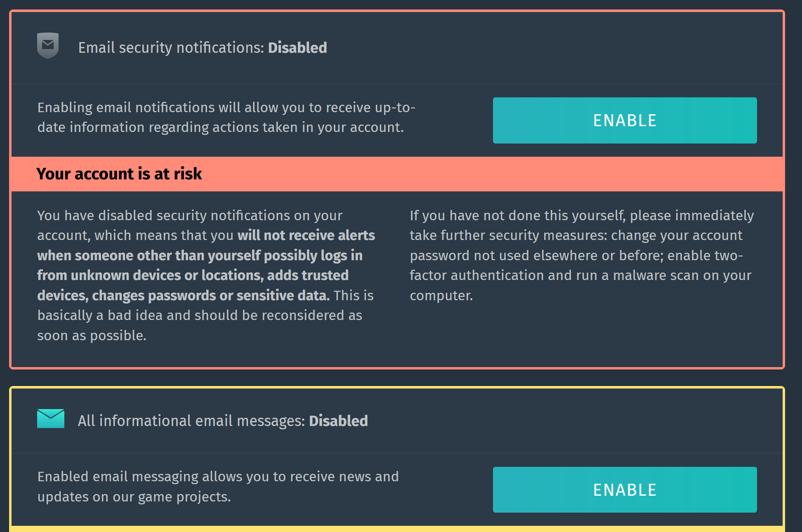Click the 'If you have not done this yourself' text
The height and width of the screenshot is (532, 802).
click(x=517, y=216)
